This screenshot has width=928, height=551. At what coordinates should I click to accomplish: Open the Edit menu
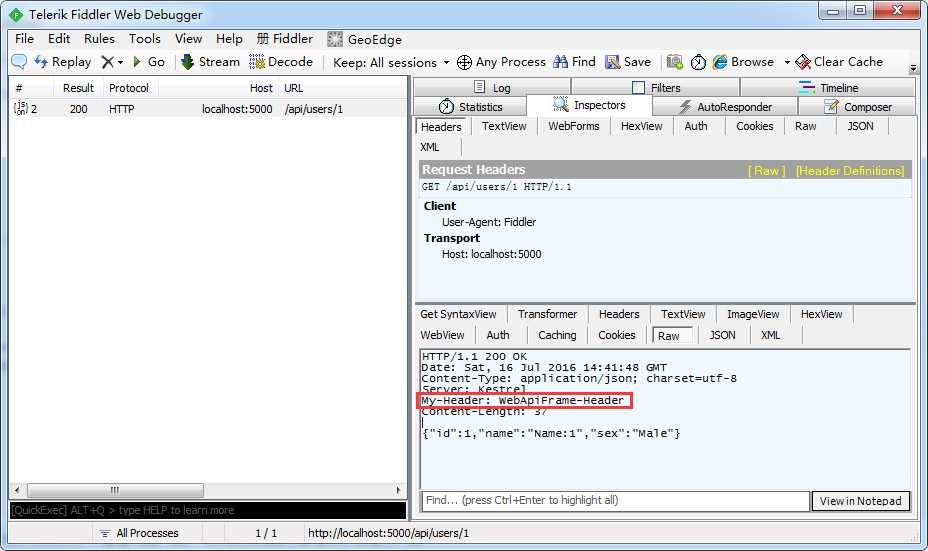click(x=59, y=38)
